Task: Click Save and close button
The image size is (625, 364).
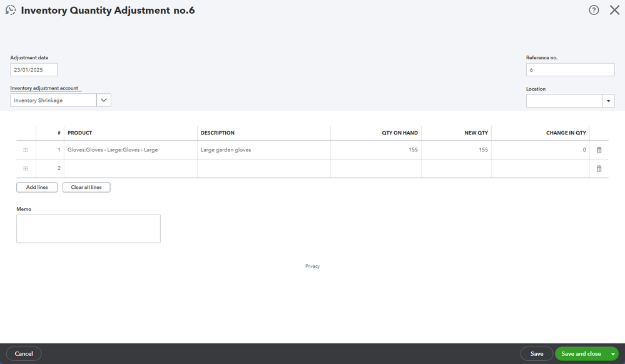Action: click(x=581, y=353)
